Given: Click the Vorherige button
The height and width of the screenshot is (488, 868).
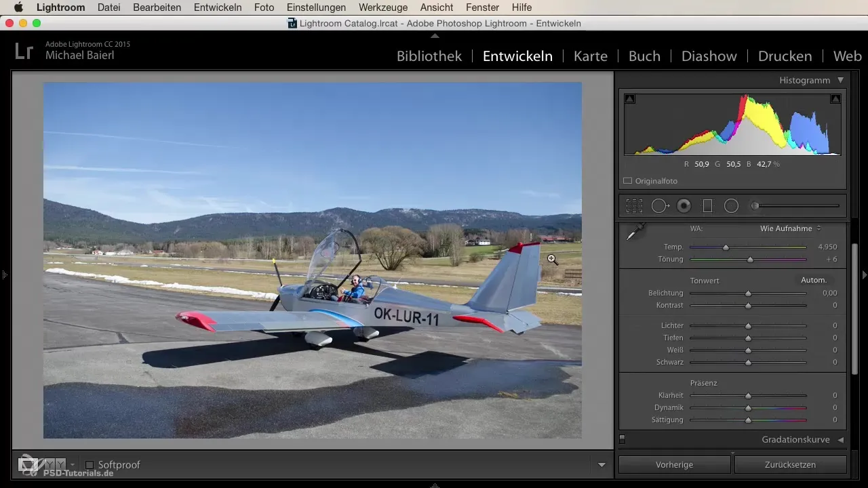Looking at the screenshot, I should pos(674,465).
